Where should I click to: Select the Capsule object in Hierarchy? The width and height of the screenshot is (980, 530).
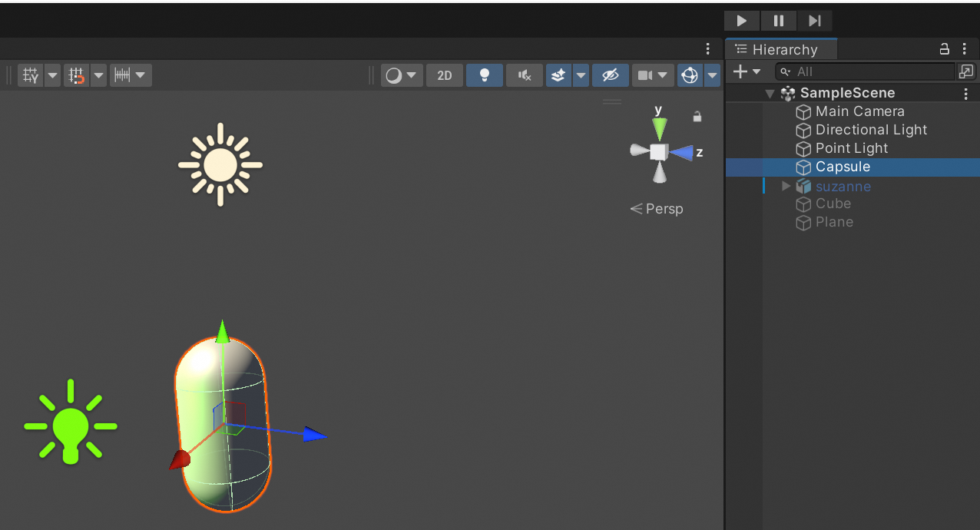[853, 167]
